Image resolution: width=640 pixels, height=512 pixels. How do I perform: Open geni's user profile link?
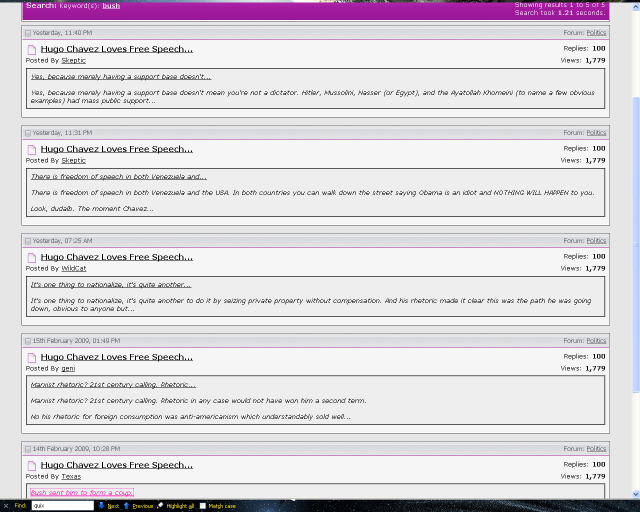(x=68, y=368)
